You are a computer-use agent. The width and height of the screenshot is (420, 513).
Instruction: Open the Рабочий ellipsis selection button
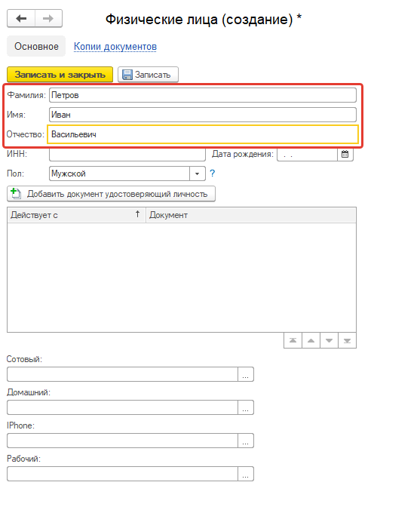246,474
